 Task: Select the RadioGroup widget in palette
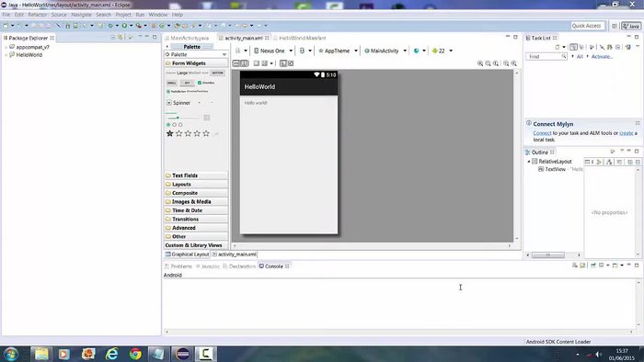[174, 125]
